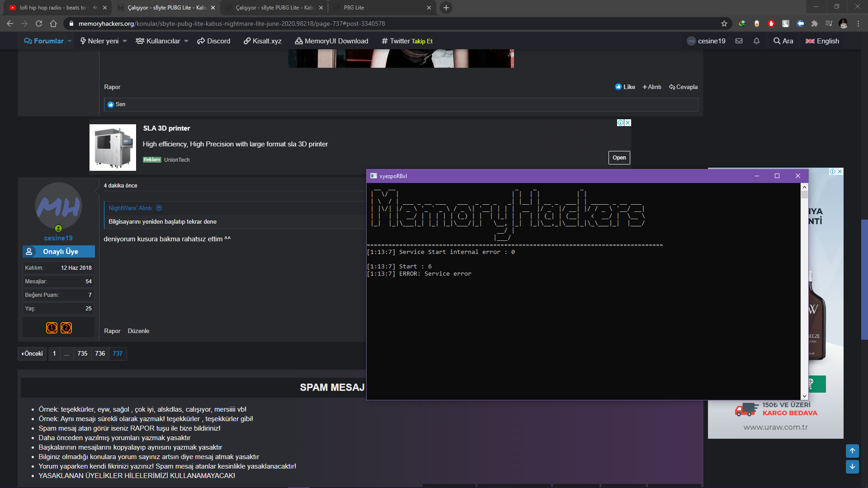Screen dimensions: 868x488
Task: Click the second orange user badge
Action: (66, 328)
